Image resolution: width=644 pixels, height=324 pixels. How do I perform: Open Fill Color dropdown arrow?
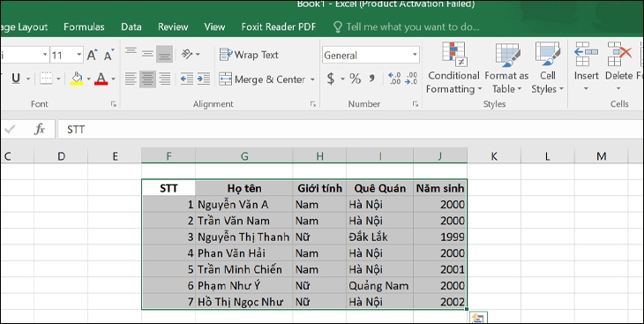88,79
